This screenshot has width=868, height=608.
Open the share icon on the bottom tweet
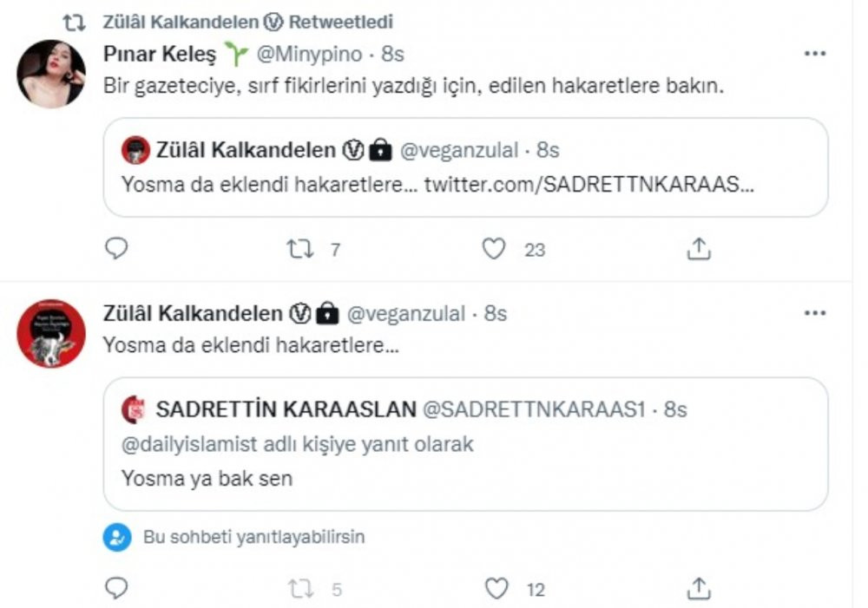[x=697, y=587]
